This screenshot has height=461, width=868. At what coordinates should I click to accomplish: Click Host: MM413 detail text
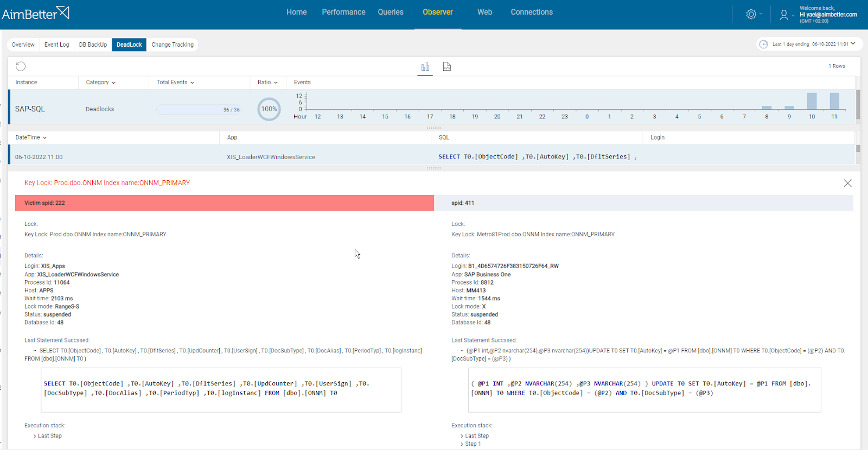[x=468, y=291]
